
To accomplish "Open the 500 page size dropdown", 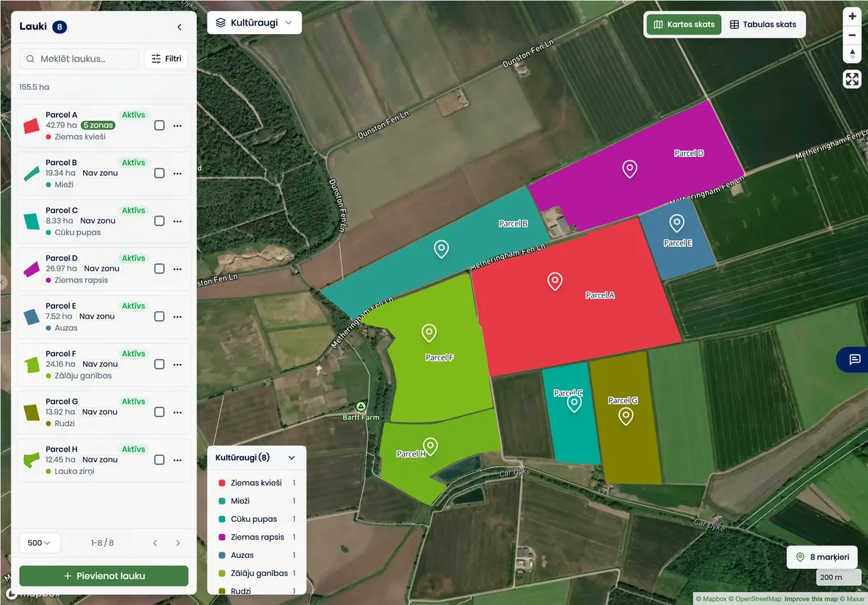I will tap(40, 543).
